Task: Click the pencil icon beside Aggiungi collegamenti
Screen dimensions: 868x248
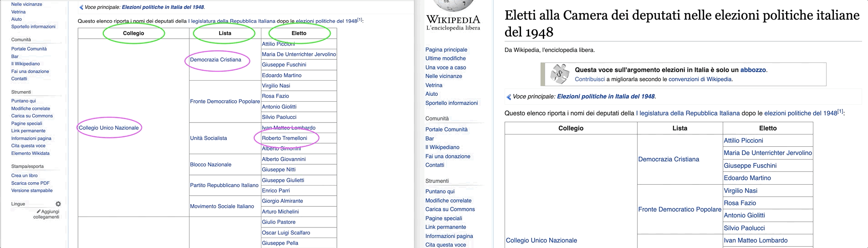Action: click(x=39, y=212)
